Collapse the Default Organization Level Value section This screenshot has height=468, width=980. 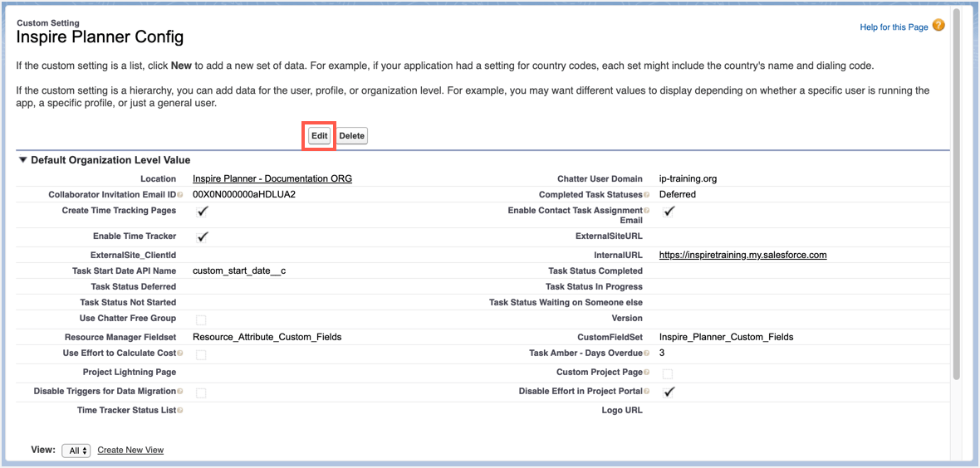pyautogui.click(x=23, y=160)
